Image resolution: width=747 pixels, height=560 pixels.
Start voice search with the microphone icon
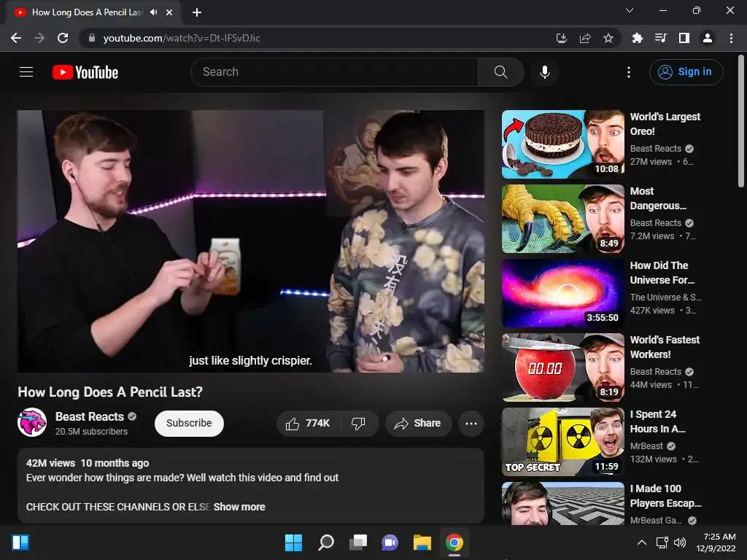[544, 72]
